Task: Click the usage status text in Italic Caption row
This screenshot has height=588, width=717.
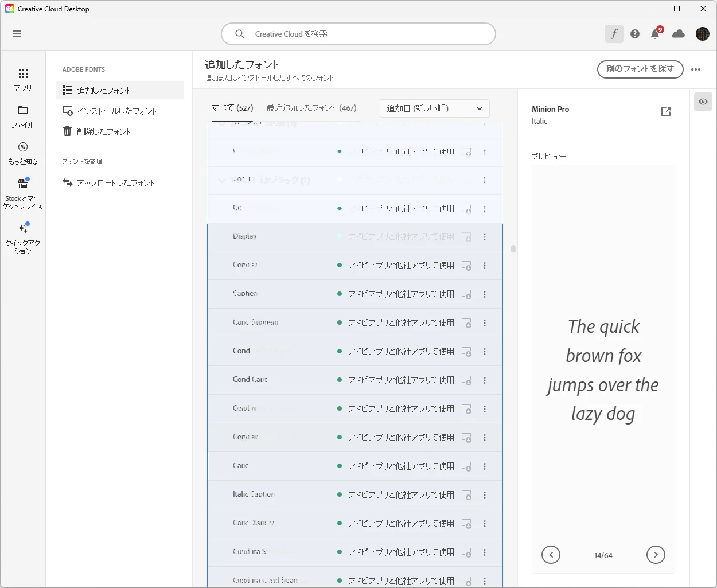Action: point(401,495)
